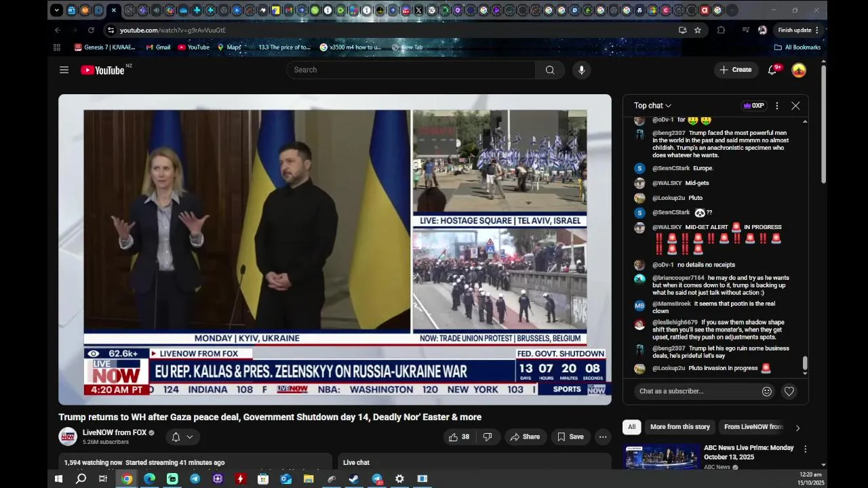Click the page vertical scrollbar
The height and width of the screenshot is (488, 868).
[x=823, y=124]
